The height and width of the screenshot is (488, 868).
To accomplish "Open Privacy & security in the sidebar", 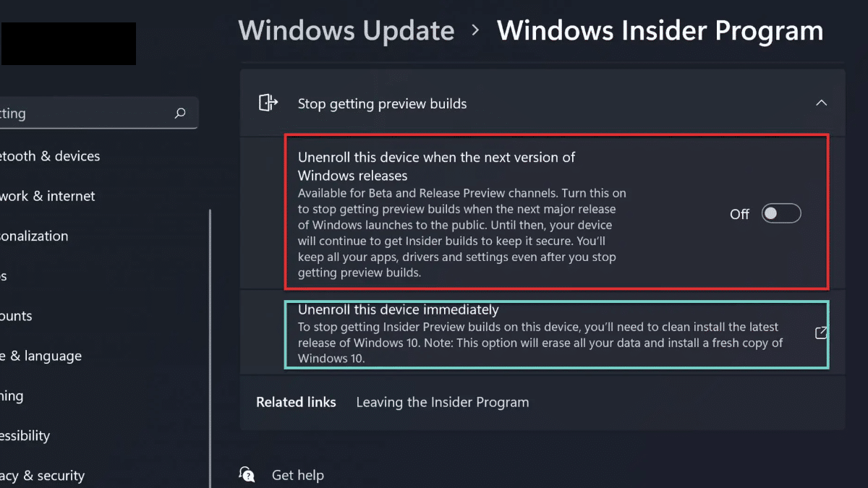I will (43, 475).
